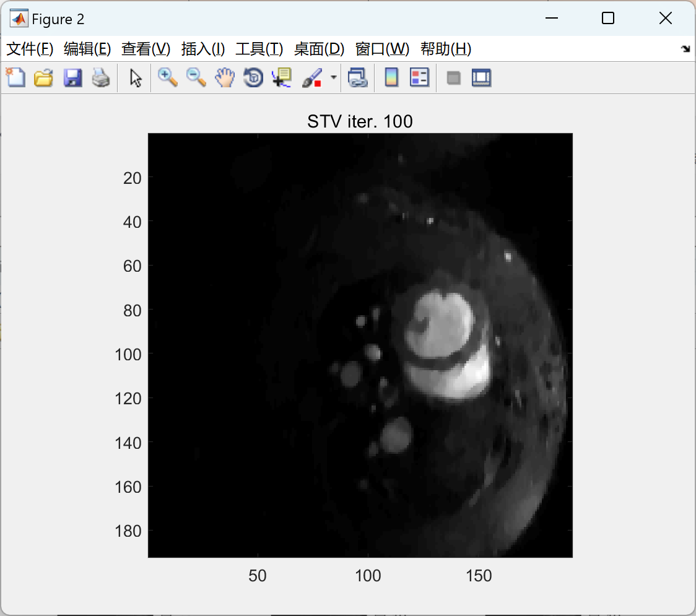Click the y-axis tick label 100
The width and height of the screenshot is (696, 616).
tap(128, 354)
